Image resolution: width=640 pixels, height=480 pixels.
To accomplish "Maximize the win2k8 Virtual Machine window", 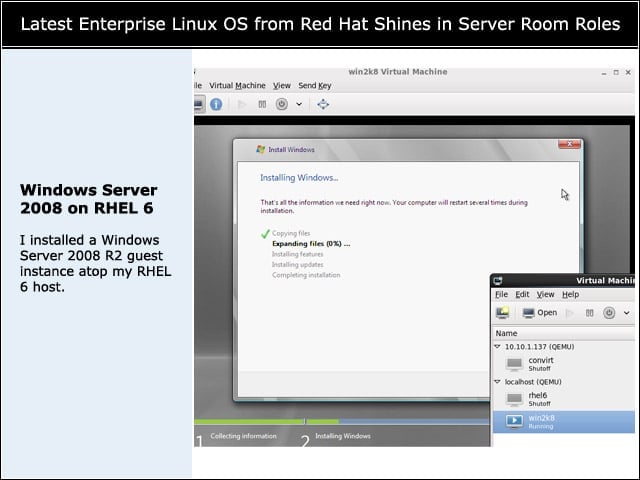I will point(616,72).
